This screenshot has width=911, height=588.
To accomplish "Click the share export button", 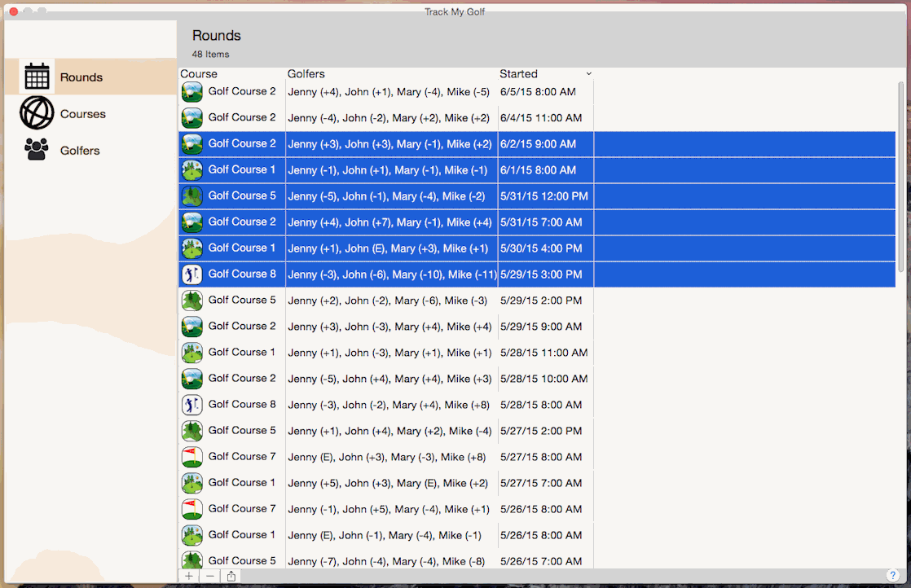I will pos(231,576).
